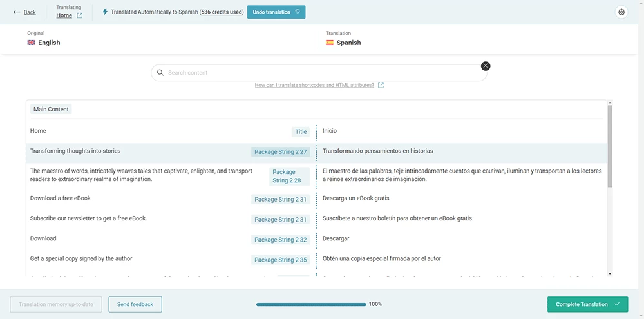Click the 'Package String 2 27' tag
The image size is (644, 319).
pos(281,152)
